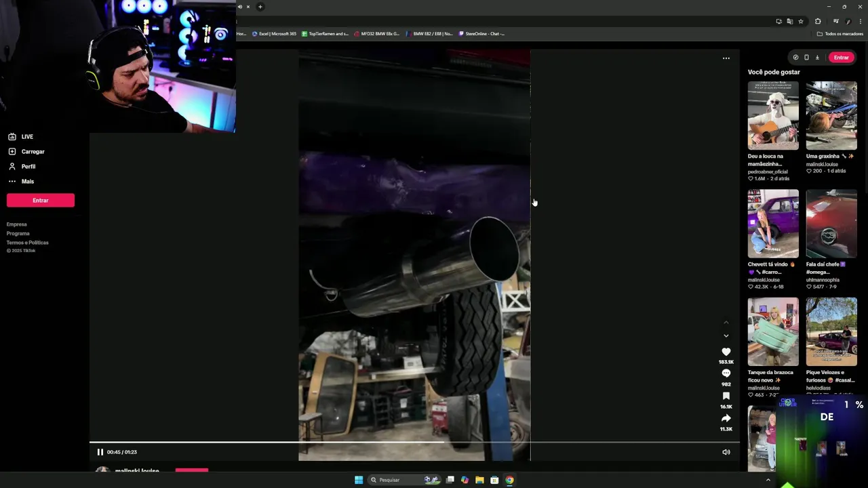Screen dimensions: 868x488
Task: Open Copilot from the taskbar
Action: coord(465,480)
